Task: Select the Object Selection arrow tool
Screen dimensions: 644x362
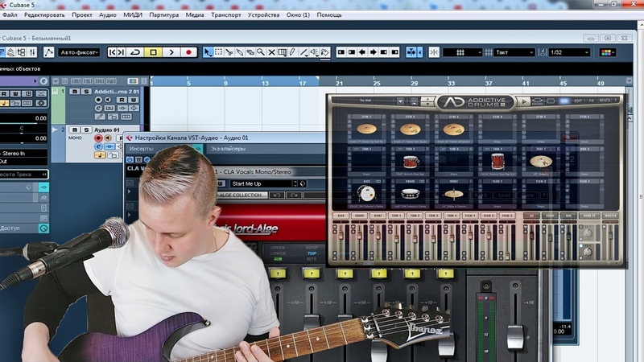Action: click(208, 52)
